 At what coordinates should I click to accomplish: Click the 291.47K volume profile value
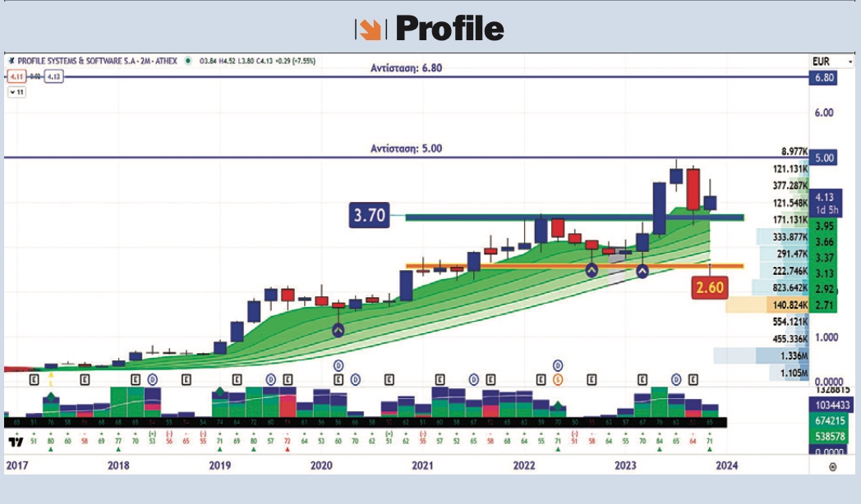click(x=792, y=254)
